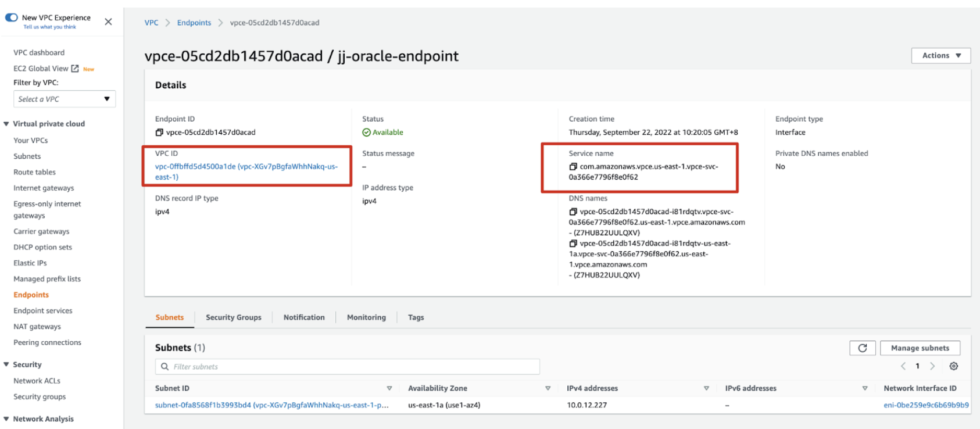Navigate to Your VPCs
The height and width of the screenshot is (429, 980).
pyautogui.click(x=31, y=141)
